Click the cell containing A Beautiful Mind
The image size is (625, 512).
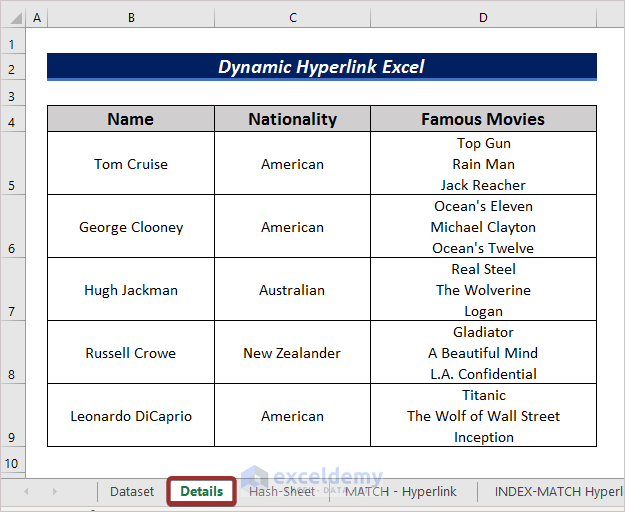483,352
